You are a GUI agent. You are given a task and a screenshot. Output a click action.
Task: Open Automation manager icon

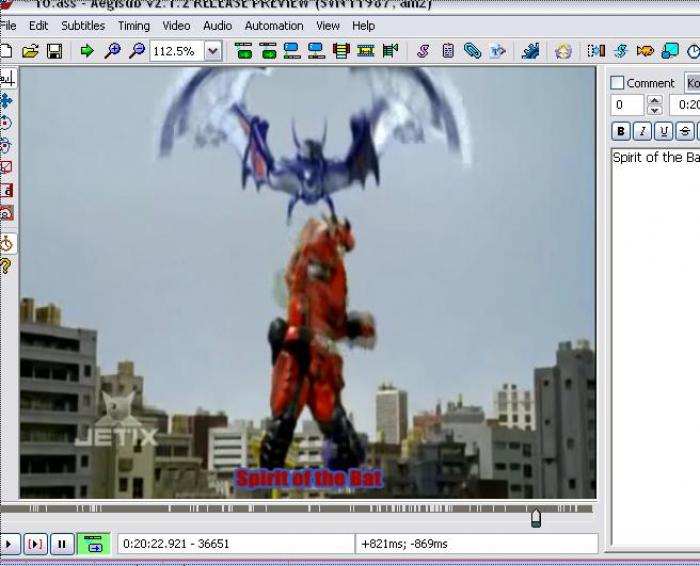coord(530,51)
